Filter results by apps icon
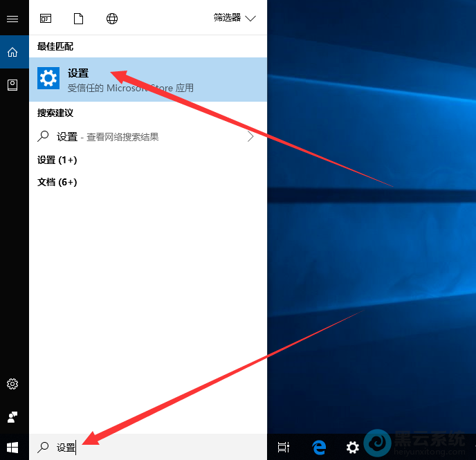The image size is (476, 460). 46,19
